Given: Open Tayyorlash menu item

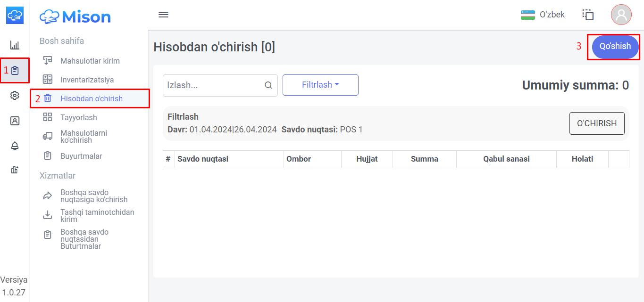Looking at the screenshot, I should pos(90,117).
